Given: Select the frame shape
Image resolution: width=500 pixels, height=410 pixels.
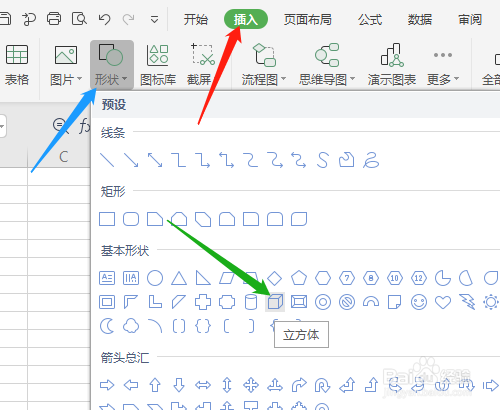Looking at the screenshot, I should [x=107, y=302].
